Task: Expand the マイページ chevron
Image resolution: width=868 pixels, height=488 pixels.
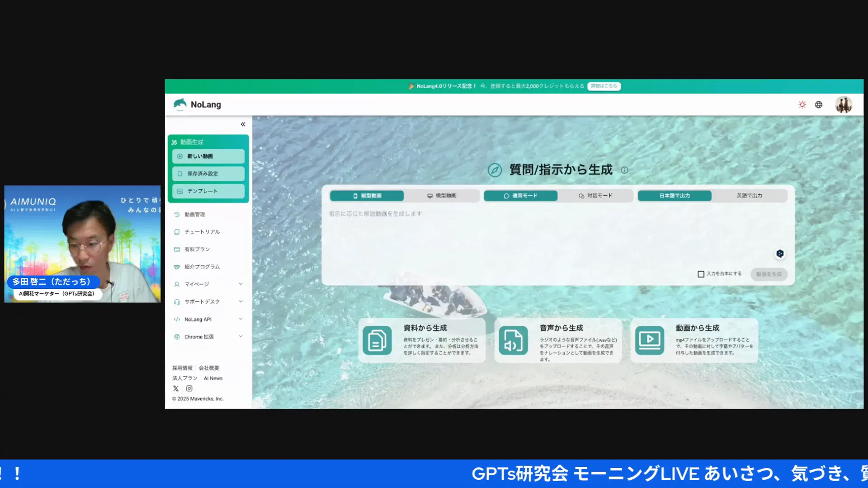Action: click(241, 284)
